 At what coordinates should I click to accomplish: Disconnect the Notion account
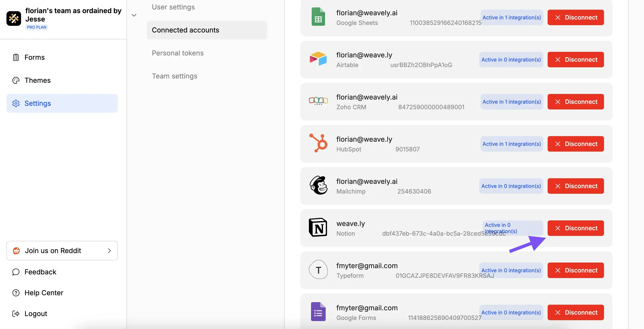click(x=576, y=228)
